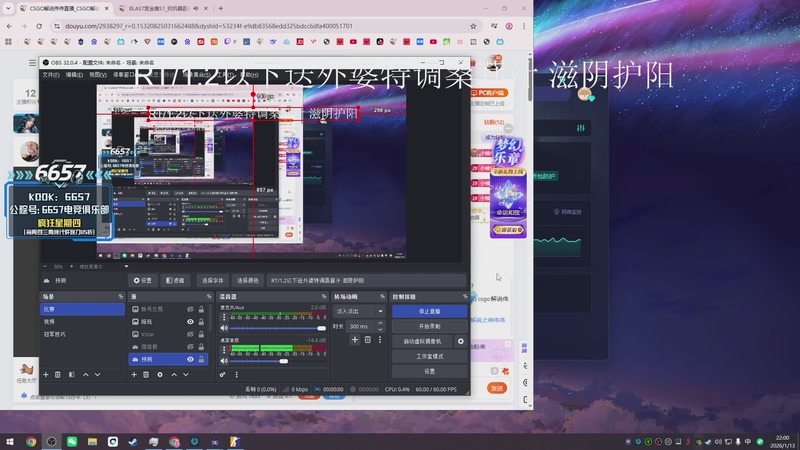Screen dimensions: 800x450
Task: Open File Explorer from taskbar
Action: 92,441
